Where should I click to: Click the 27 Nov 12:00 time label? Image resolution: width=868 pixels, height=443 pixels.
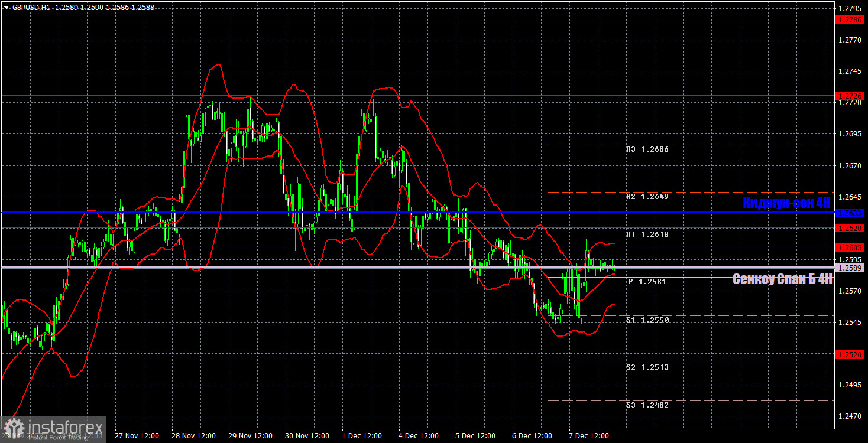pyautogui.click(x=137, y=436)
